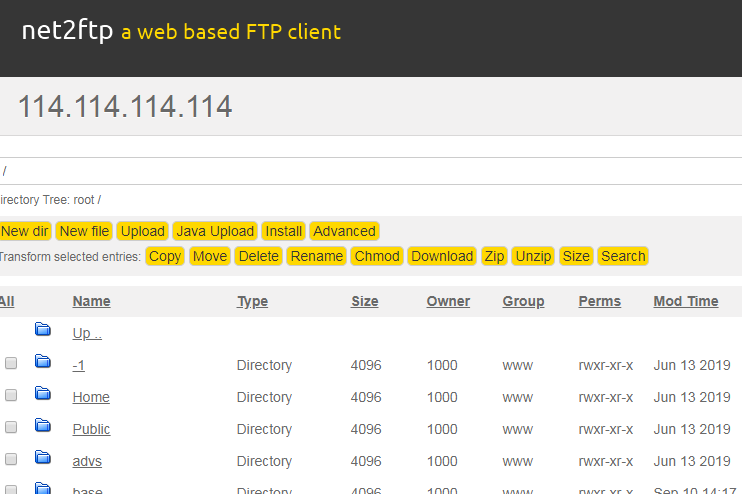This screenshot has width=742, height=494.
Task: Click the Install button
Action: (283, 231)
